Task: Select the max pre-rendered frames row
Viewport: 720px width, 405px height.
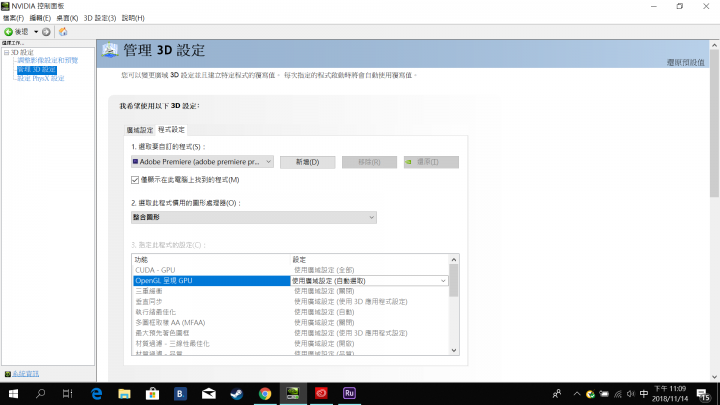Action: click(x=290, y=333)
